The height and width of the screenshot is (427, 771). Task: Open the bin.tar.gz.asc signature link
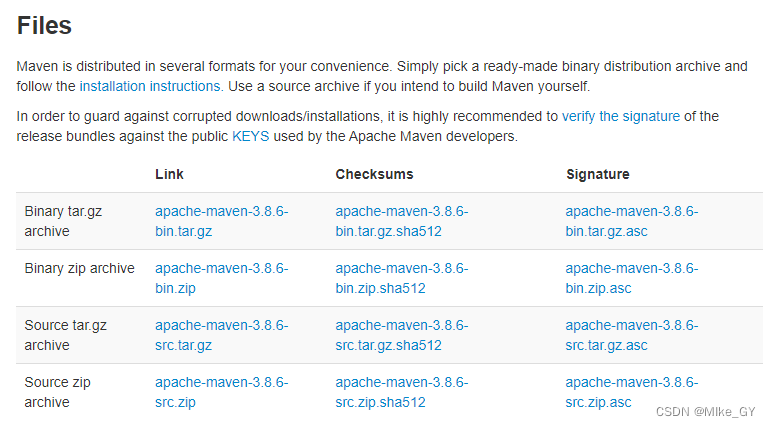click(x=631, y=211)
